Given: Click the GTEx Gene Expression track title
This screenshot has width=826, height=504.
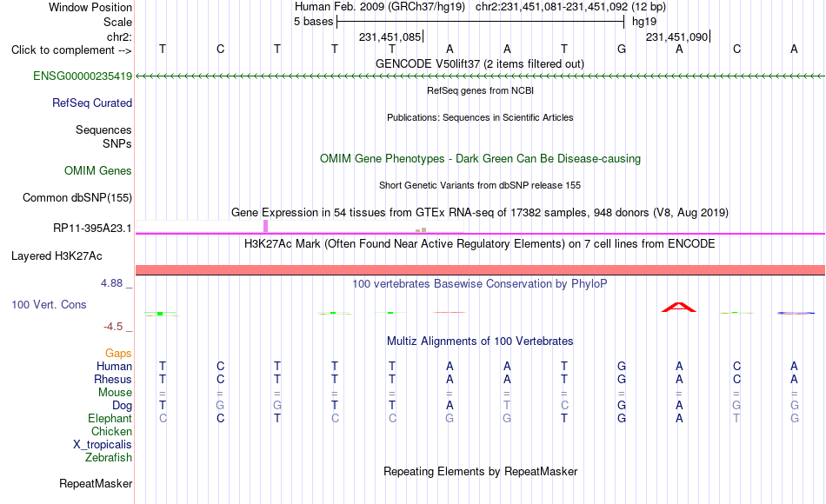Looking at the screenshot, I should pyautogui.click(x=480, y=212).
